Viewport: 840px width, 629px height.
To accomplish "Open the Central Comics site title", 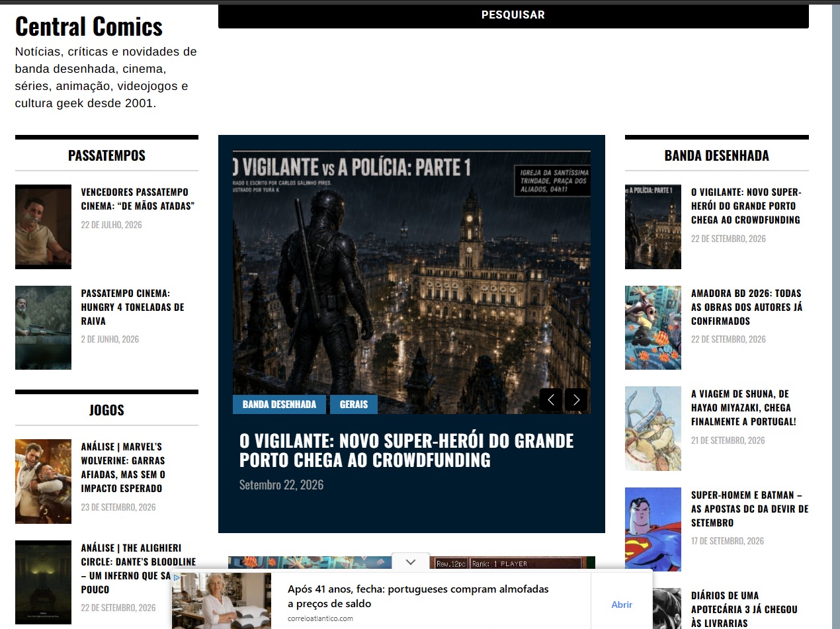I will click(x=89, y=26).
